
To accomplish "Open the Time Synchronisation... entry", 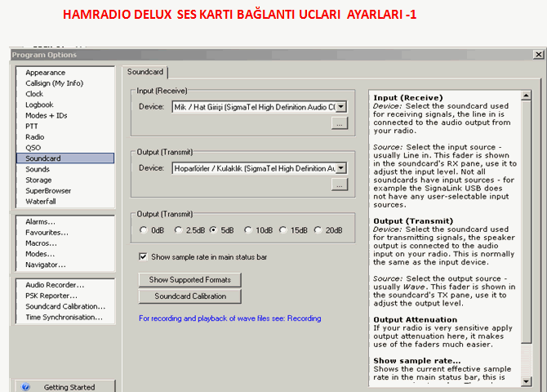I will click(x=64, y=318).
